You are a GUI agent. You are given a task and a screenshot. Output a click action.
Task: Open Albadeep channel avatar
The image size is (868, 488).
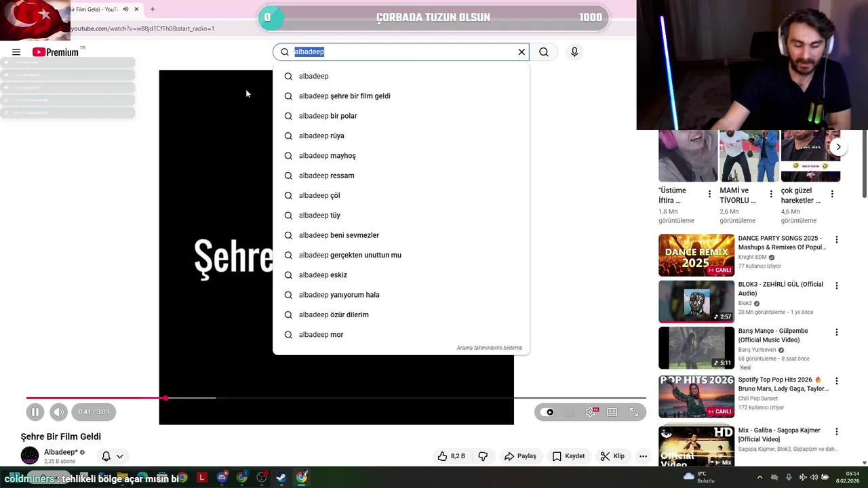coord(30,456)
